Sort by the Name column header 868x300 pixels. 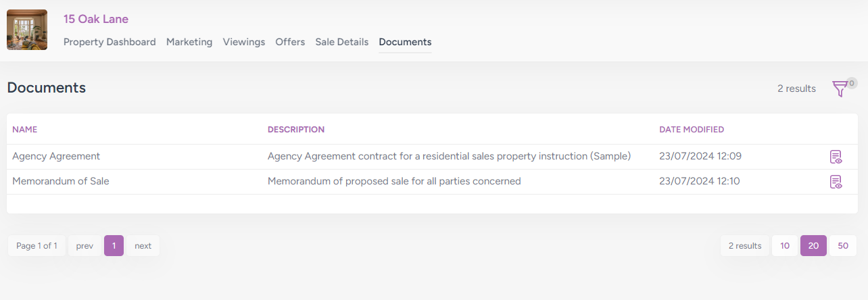(25, 130)
